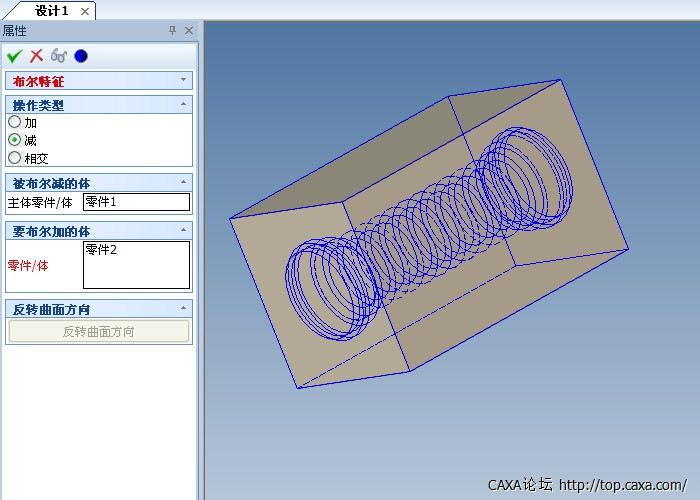This screenshot has width=700, height=500.
Task: Select 零件2 in the 零件/体 list box
Action: pyautogui.click(x=102, y=250)
